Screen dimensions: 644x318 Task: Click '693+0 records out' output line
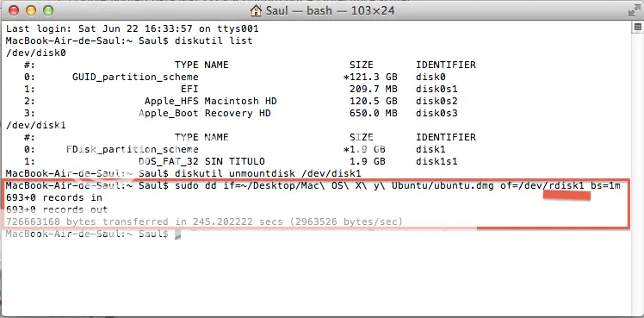[57, 209]
